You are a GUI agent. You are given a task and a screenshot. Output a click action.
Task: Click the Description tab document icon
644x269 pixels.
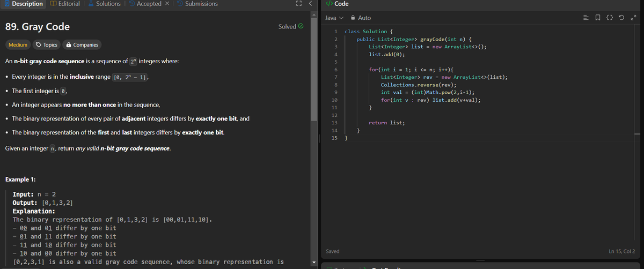coord(6,4)
